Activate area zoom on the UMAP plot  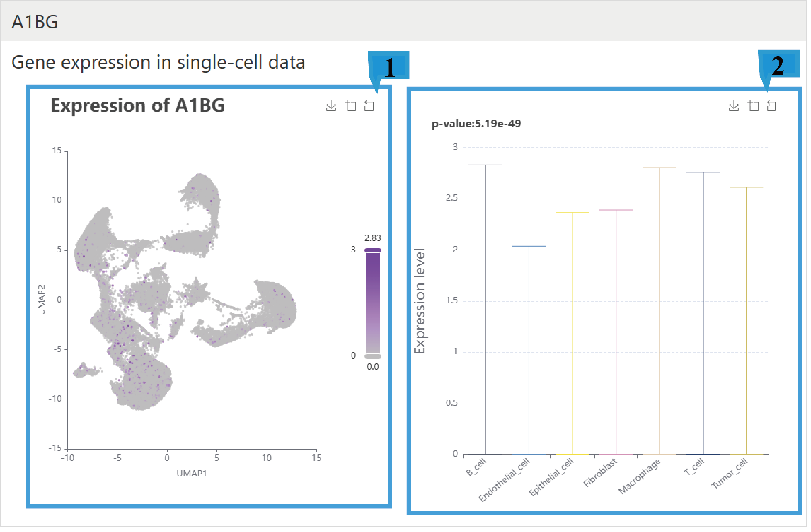[x=352, y=106]
